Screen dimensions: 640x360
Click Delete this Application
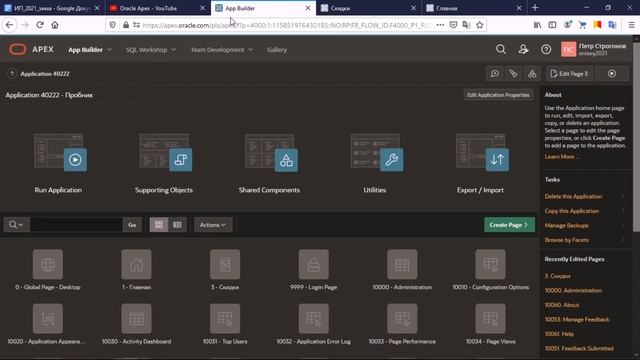(x=573, y=196)
